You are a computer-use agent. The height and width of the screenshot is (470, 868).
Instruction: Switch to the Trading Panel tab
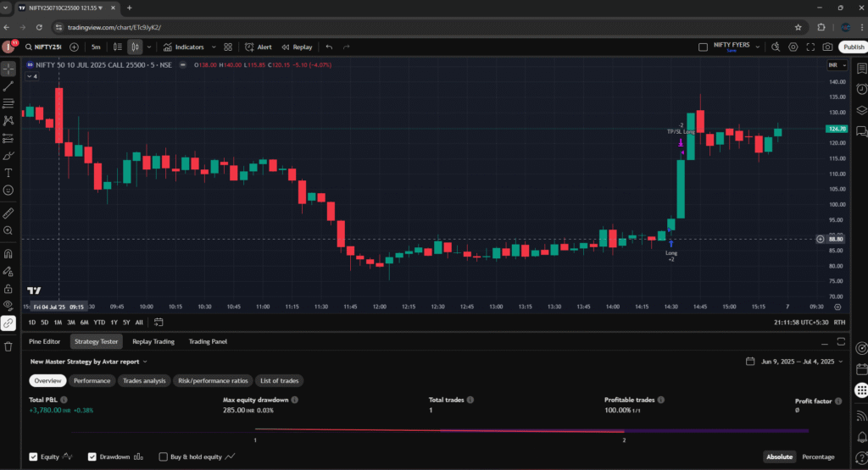click(x=208, y=342)
